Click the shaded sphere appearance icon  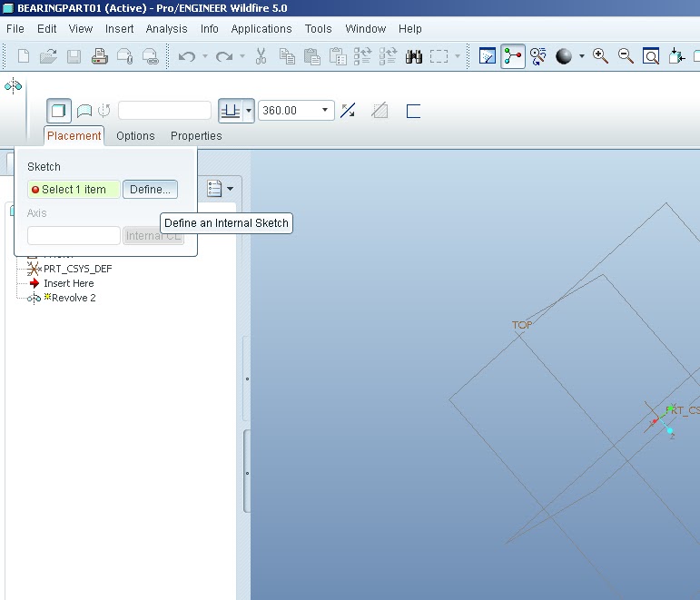point(564,56)
